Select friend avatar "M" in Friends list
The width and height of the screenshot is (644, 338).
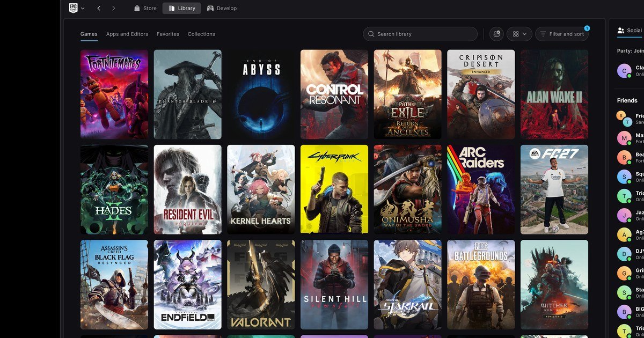pos(624,138)
